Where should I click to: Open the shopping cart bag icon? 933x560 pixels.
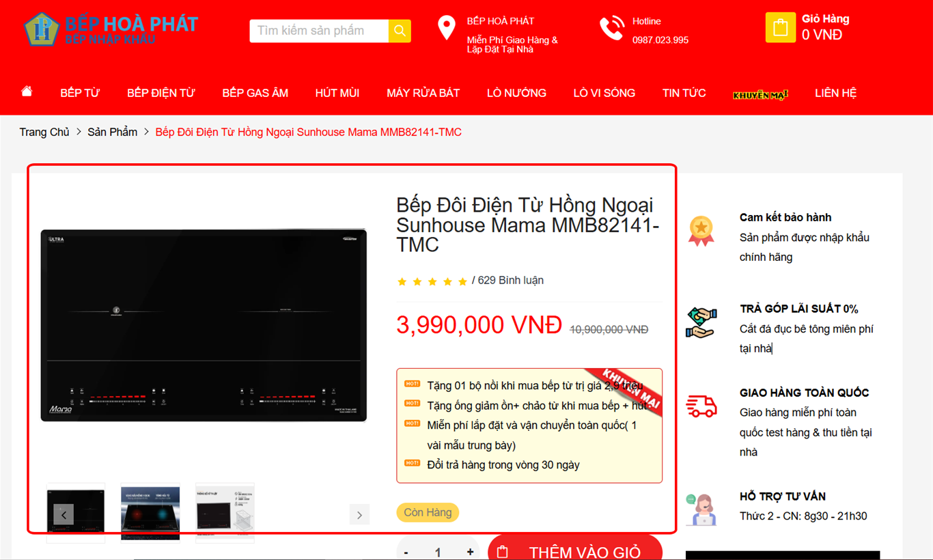[780, 28]
